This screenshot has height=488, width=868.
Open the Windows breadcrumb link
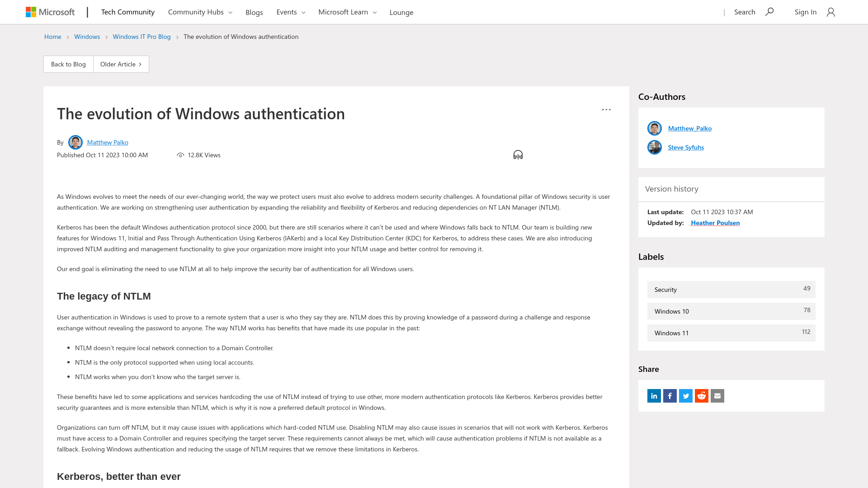pyautogui.click(x=87, y=37)
